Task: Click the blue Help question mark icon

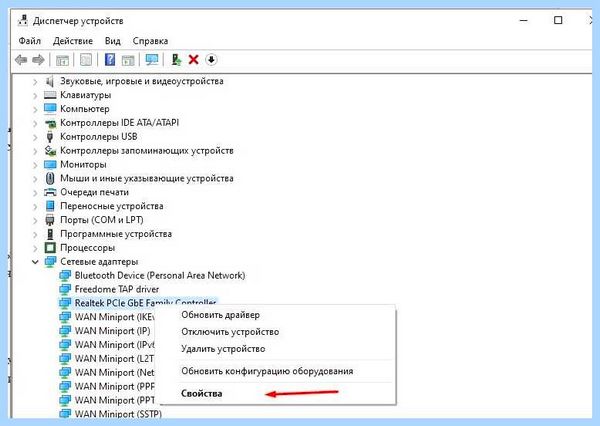Action: point(110,60)
